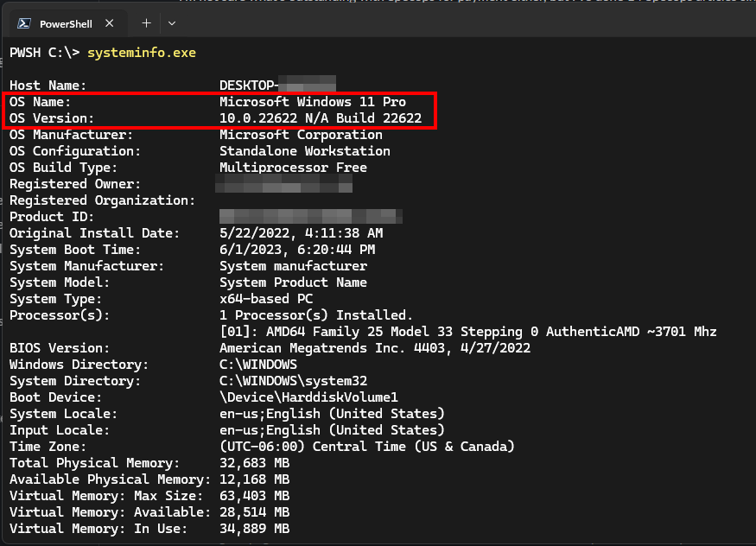Click the OS Name label
Viewport: 756px width, 546px height.
[40, 102]
